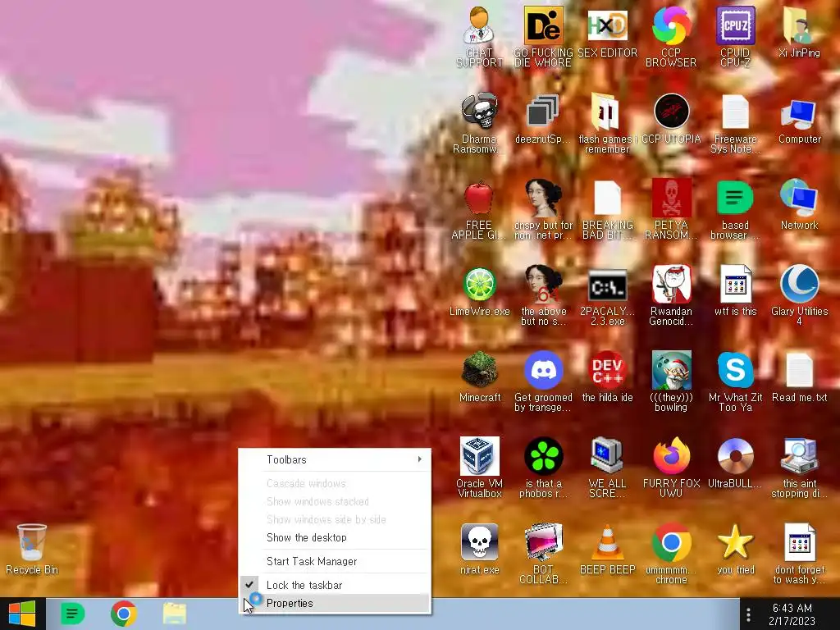The height and width of the screenshot is (630, 840).
Task: Open the flash games i remember folder
Action: pyautogui.click(x=607, y=123)
